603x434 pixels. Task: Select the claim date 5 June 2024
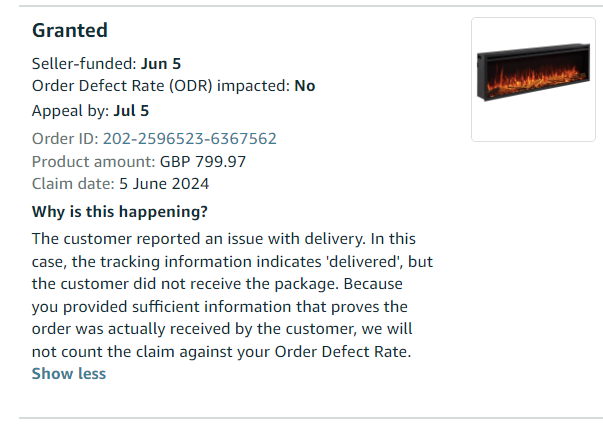[x=164, y=184]
